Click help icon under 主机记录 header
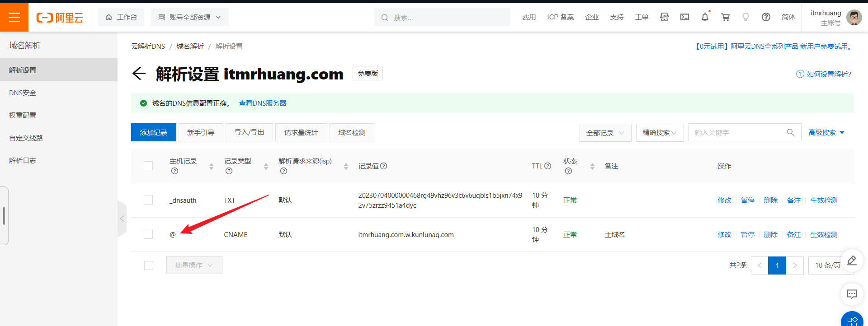The width and height of the screenshot is (868, 326). [175, 171]
